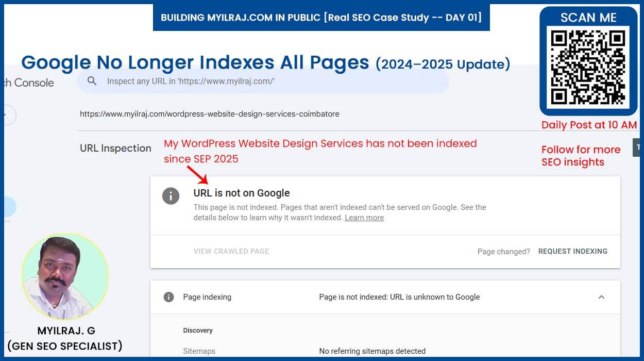Click the dark info circle inside the inspection card
This screenshot has height=361, width=644.
tap(171, 196)
